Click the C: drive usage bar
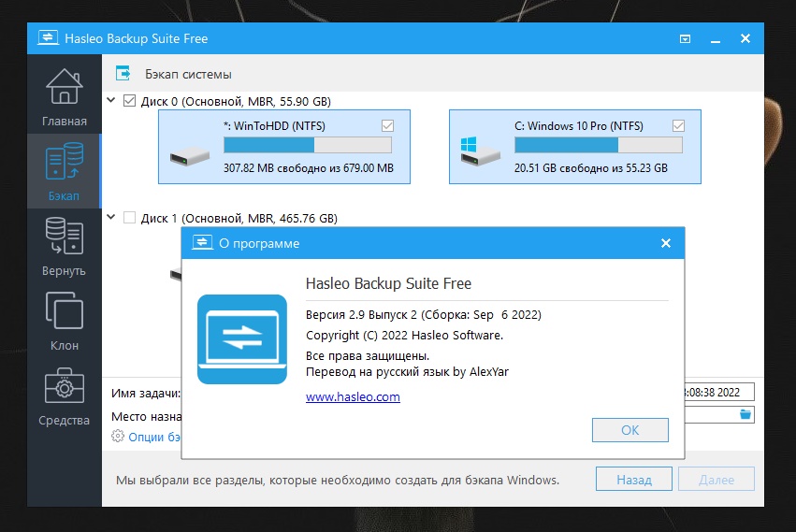This screenshot has width=796, height=532. pyautogui.click(x=599, y=145)
